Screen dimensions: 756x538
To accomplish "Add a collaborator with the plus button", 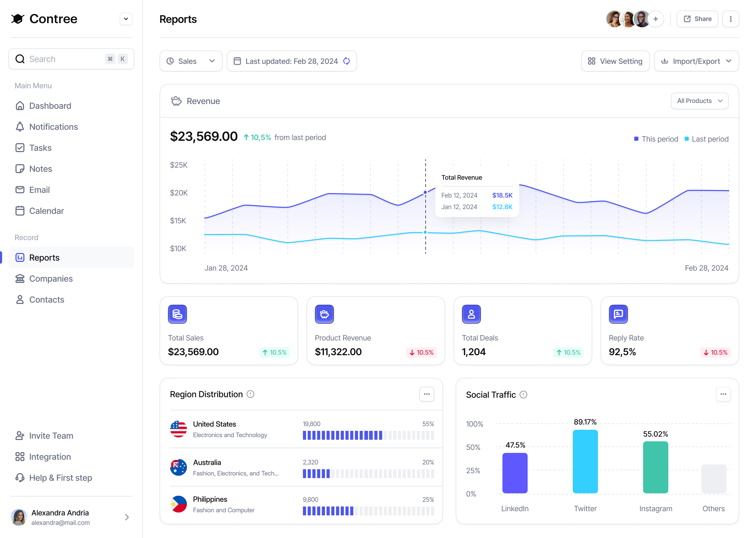I will pos(656,19).
